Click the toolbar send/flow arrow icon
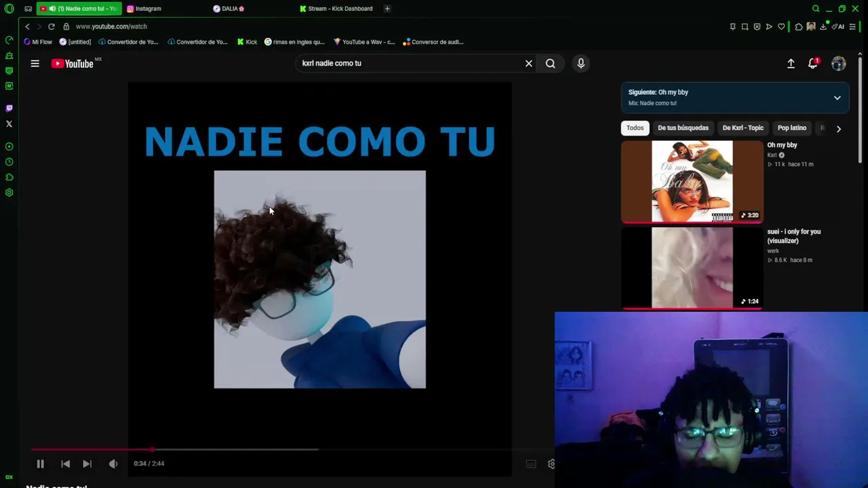This screenshot has width=868, height=488. tap(769, 27)
